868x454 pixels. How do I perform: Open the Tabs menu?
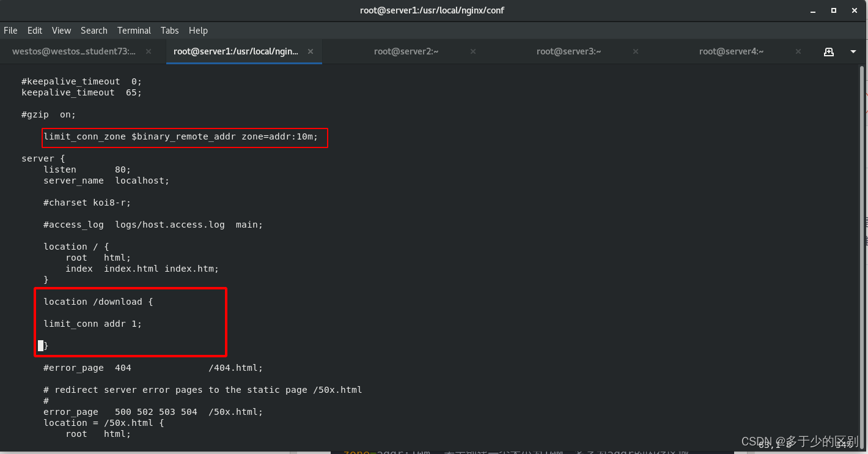coord(170,30)
